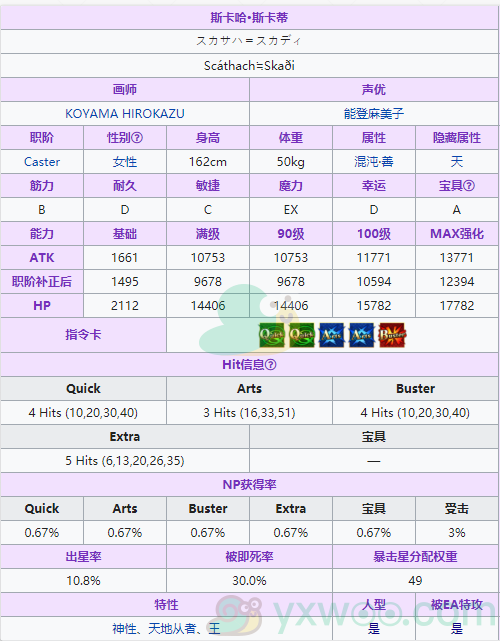Click the level 100 HP value 15782
Screen dimensions: 500x641
point(374,306)
